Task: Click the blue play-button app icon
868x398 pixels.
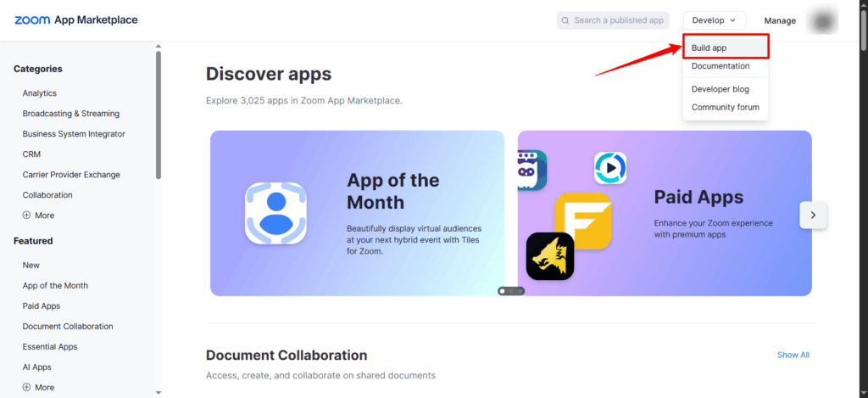Action: coord(609,168)
